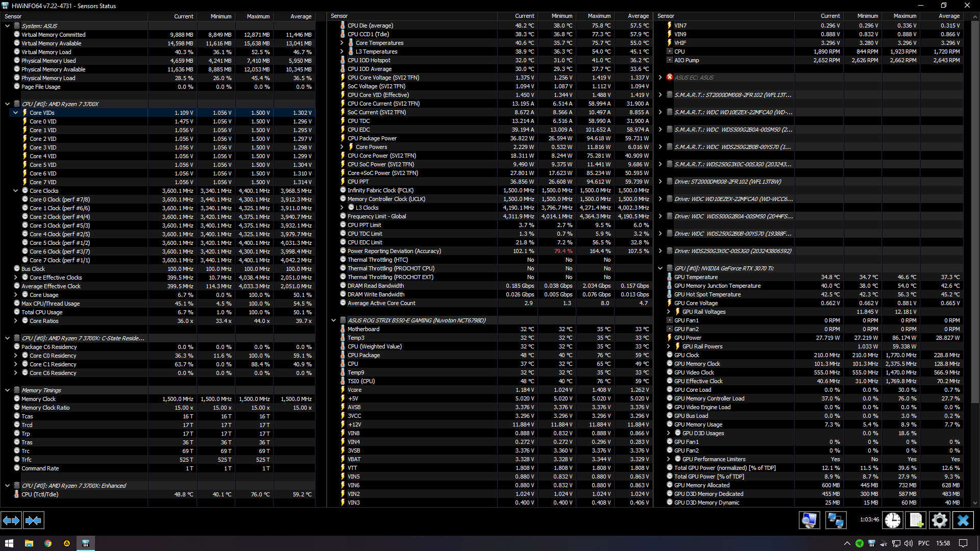The height and width of the screenshot is (551, 980).
Task: Expand the Core Effective Clocks node
Action: click(16, 278)
